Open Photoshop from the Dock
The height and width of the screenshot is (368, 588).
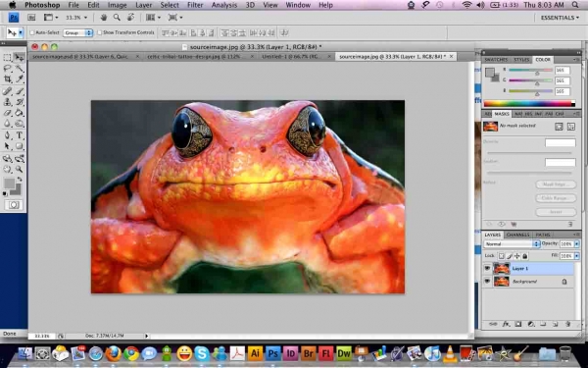(273, 353)
